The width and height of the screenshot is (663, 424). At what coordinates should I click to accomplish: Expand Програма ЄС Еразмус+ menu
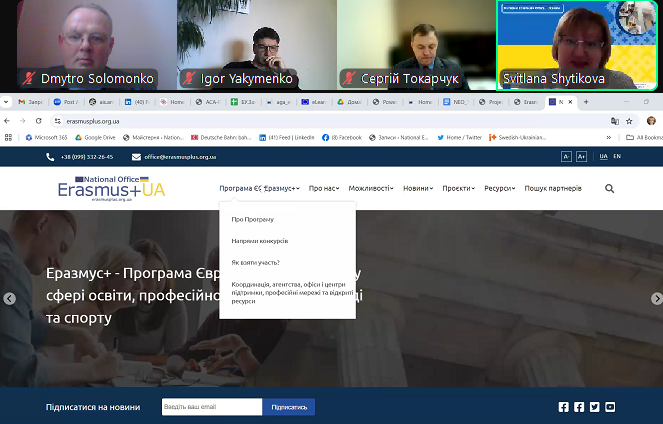[259, 188]
